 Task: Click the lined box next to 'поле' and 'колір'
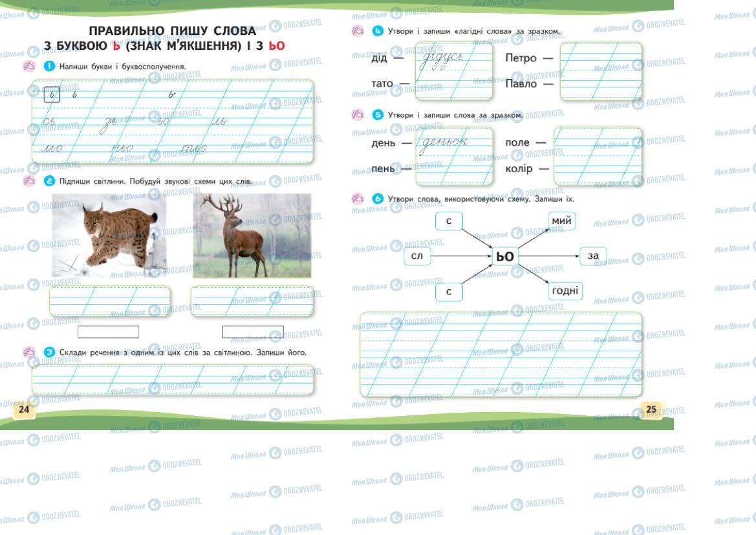(598, 156)
